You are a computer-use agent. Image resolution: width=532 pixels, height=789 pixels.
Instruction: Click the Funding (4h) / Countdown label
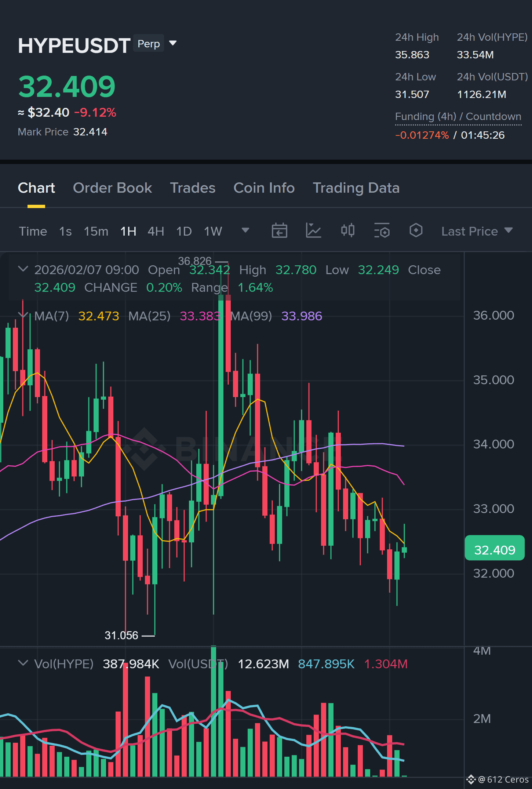pos(458,117)
